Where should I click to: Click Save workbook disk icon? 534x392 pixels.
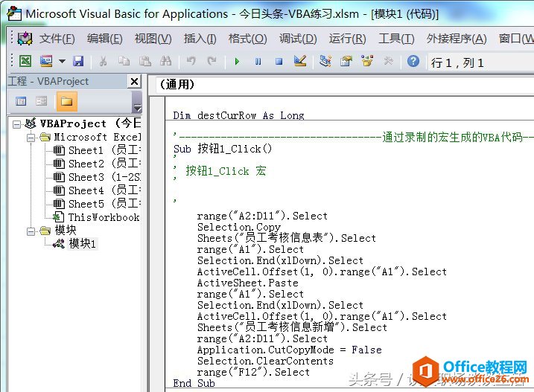click(x=78, y=61)
